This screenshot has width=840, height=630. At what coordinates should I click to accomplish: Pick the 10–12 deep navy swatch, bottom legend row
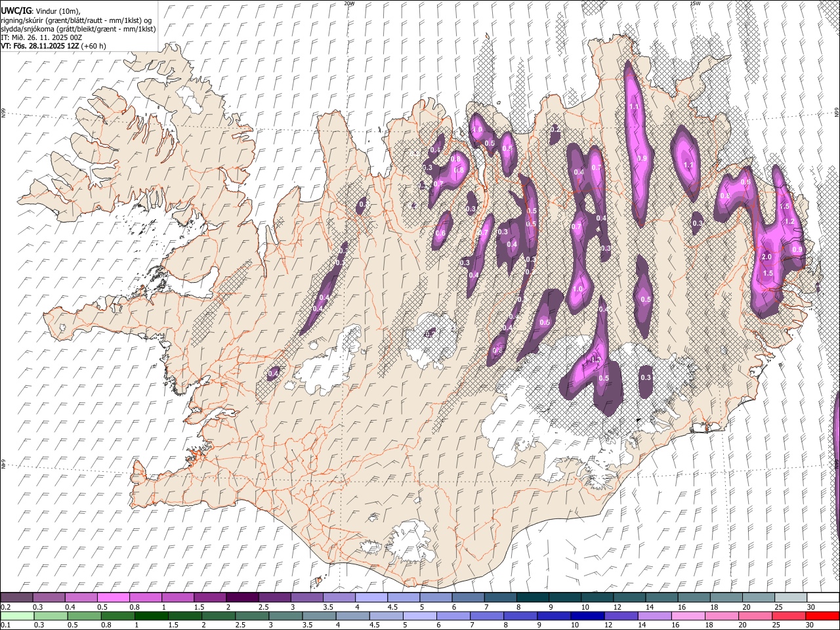point(587,616)
